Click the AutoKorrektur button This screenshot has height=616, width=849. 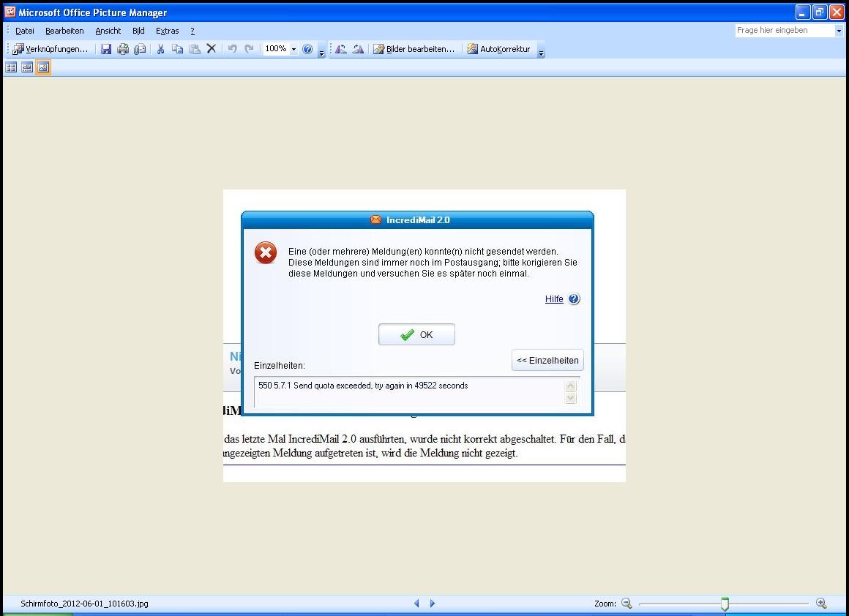499,49
